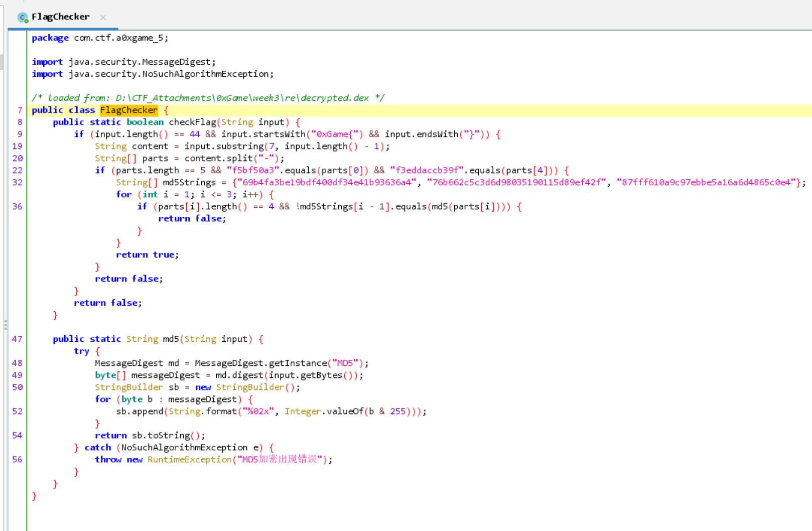Viewport: 812px width, 531px height.
Task: Click the highlighted FlagChecker class name
Action: (x=128, y=110)
